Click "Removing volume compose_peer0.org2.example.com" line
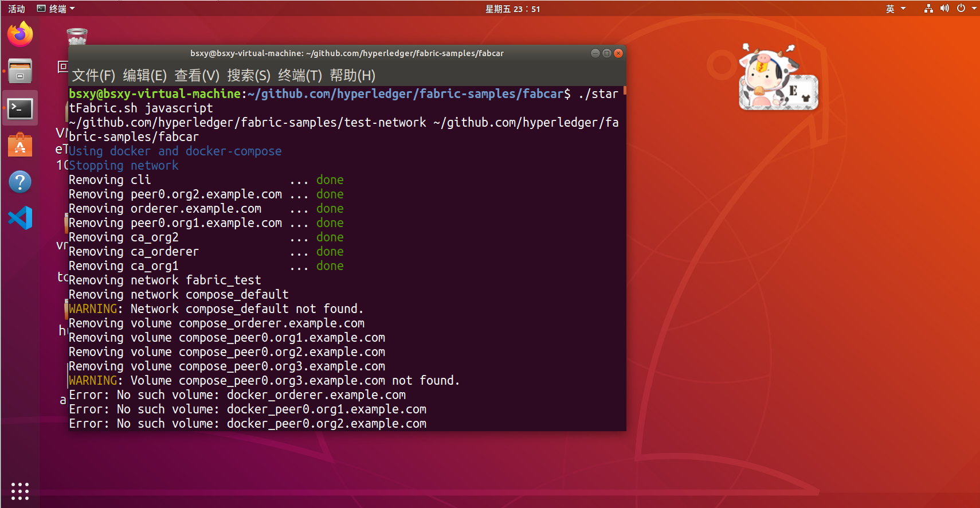 point(227,351)
